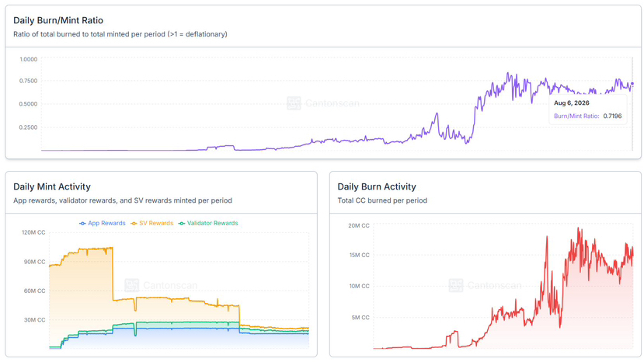Click the mint rewards description subtitle

123,200
